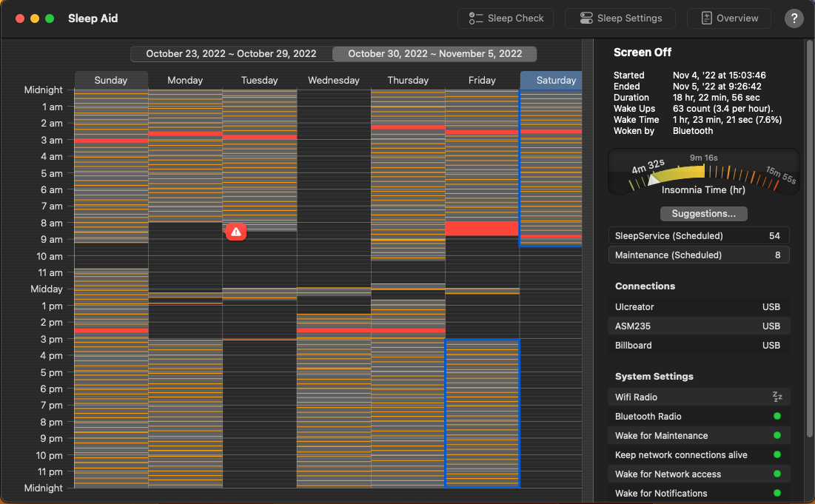Image resolution: width=815 pixels, height=504 pixels.
Task: Select the ASM235 USB connection
Action: (x=699, y=326)
